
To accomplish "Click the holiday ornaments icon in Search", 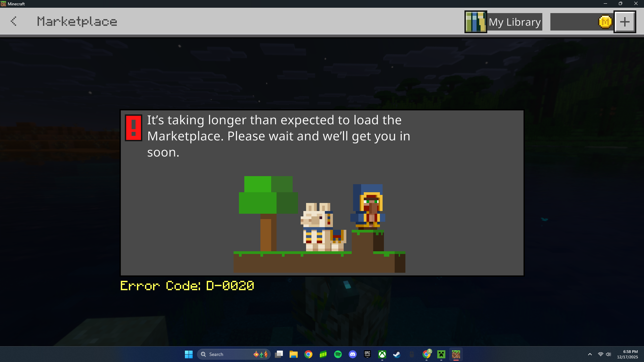I will (x=261, y=354).
